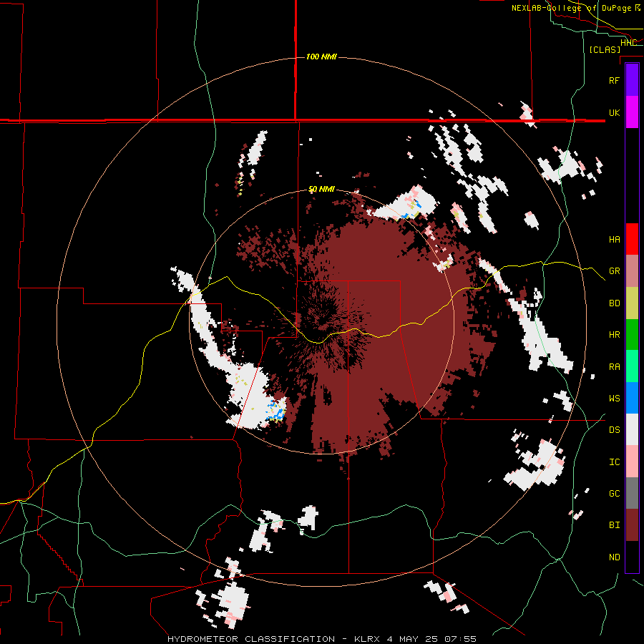This screenshot has width=644, height=644.
Task: Click the white DS legend swatch
Action: 632,429
